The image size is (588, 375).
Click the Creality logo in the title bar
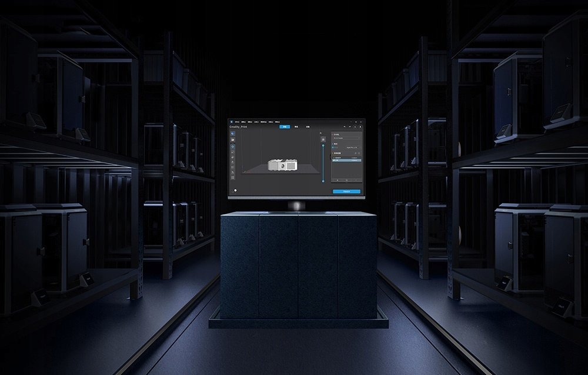click(233, 121)
